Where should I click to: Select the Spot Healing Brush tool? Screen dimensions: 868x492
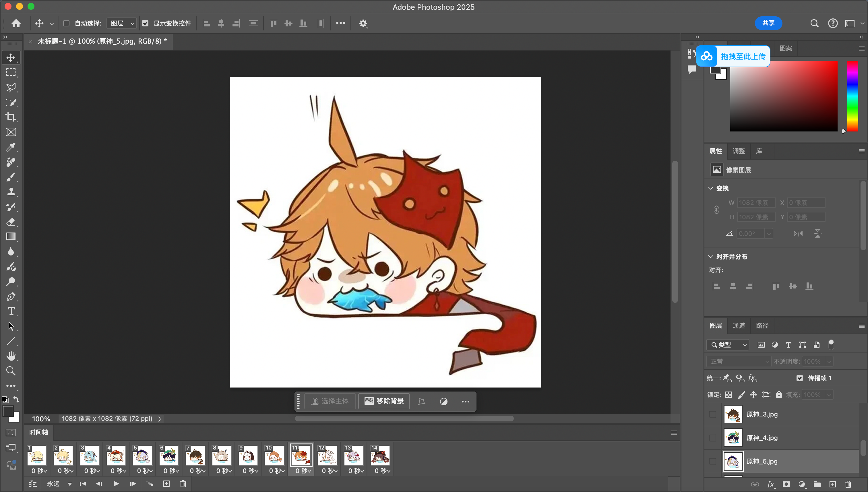(11, 162)
